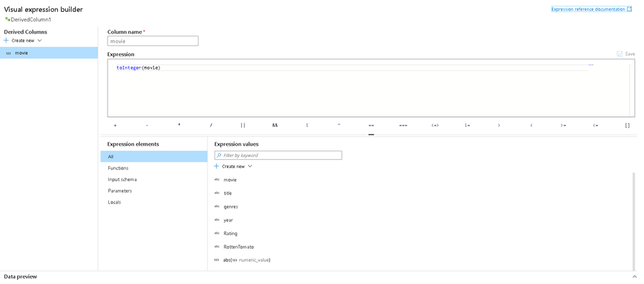This screenshot has width=644, height=284.
Task: Insert the divide (/) operator
Action: point(211,125)
